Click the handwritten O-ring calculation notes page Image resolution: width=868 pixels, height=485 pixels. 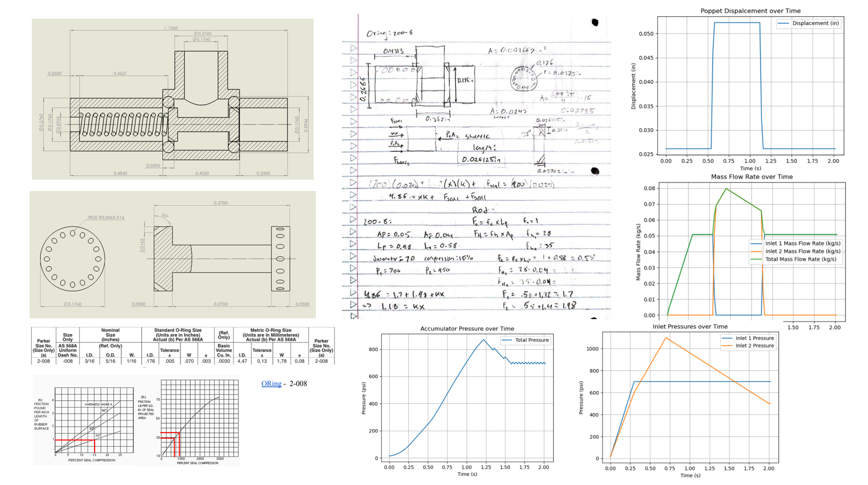point(475,166)
